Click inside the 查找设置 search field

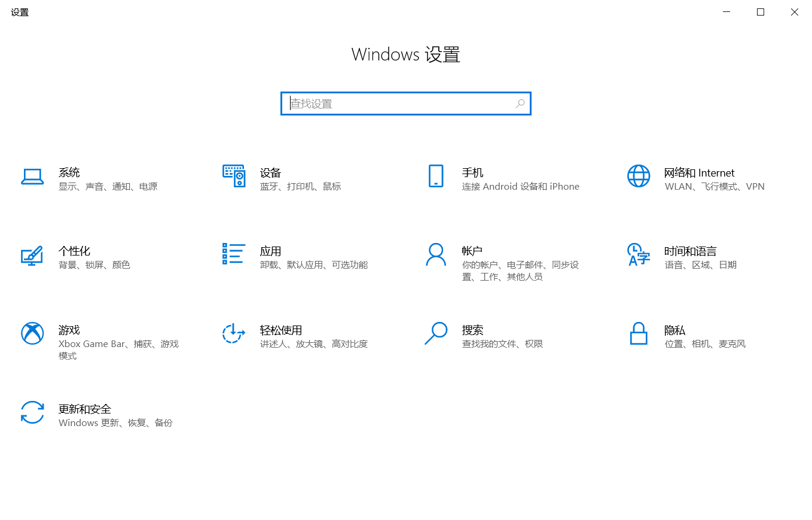point(389,103)
